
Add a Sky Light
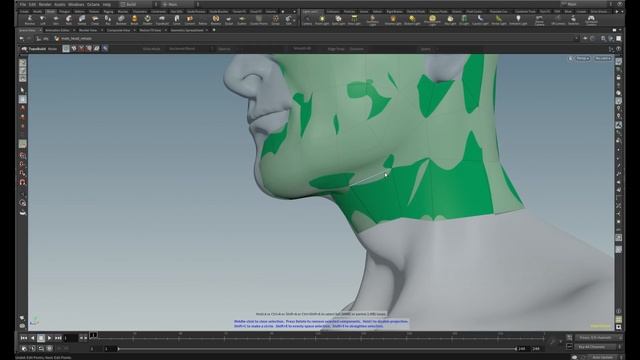450,20
